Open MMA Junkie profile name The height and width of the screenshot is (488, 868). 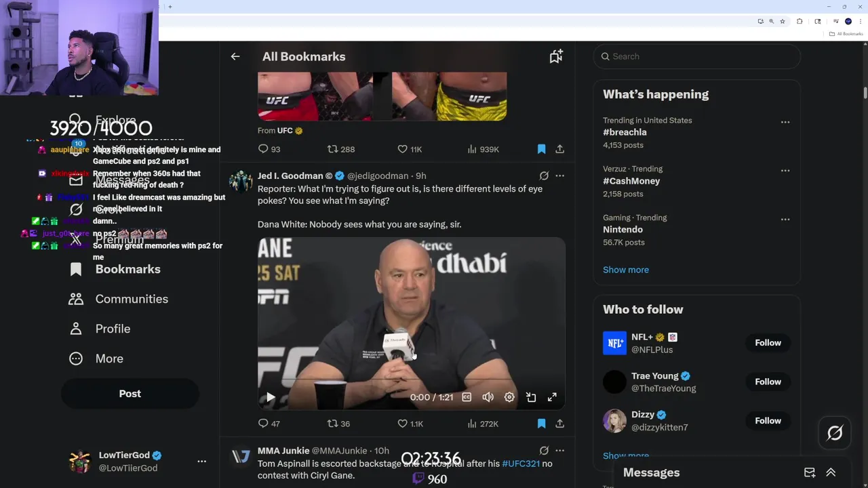coord(283,451)
